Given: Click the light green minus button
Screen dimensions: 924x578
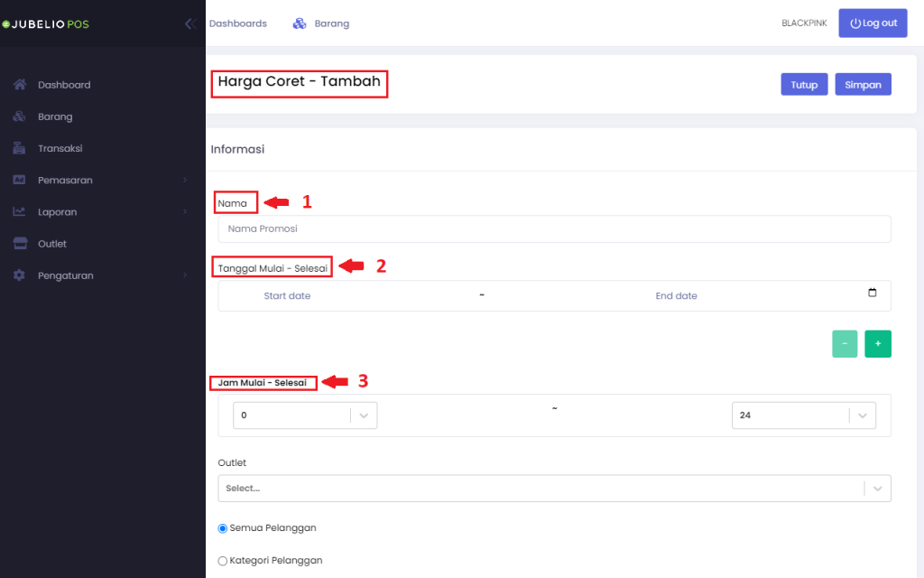Looking at the screenshot, I should [x=845, y=344].
